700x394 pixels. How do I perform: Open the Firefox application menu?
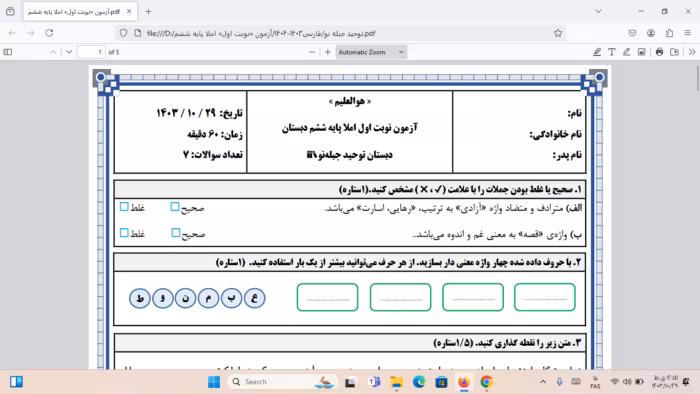click(688, 33)
